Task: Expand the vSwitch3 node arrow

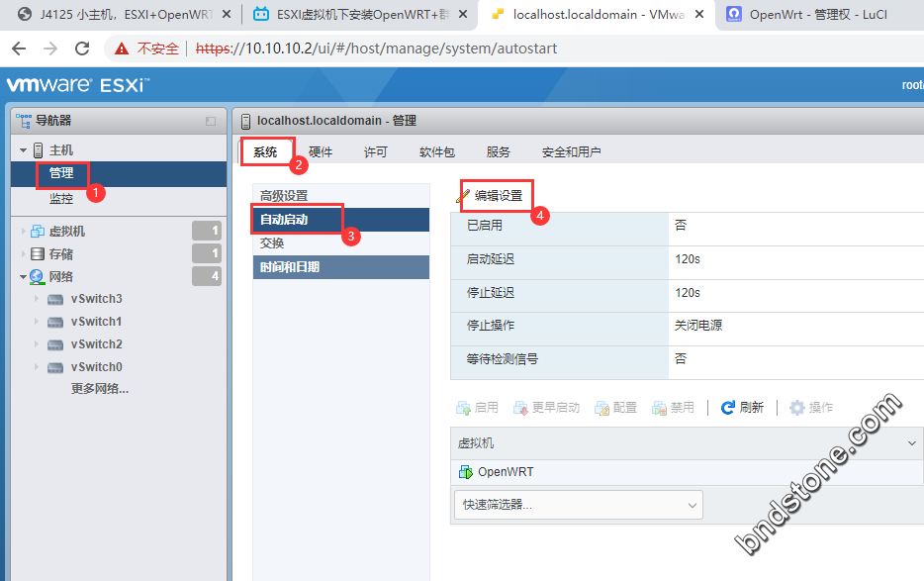Action: coord(37,299)
